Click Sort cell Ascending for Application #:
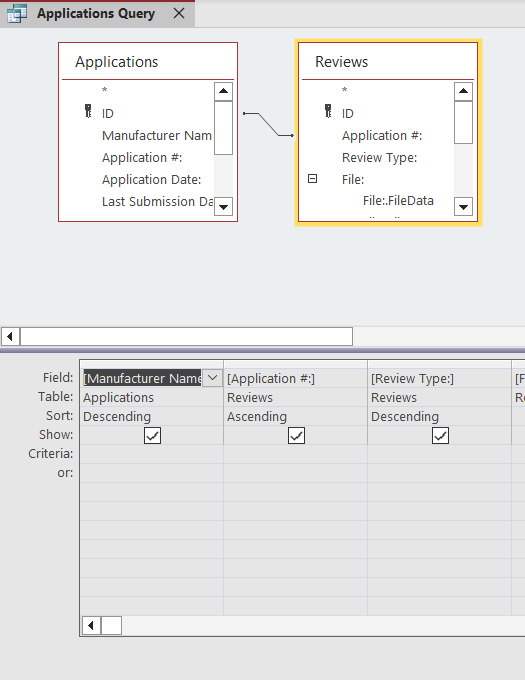Screen dimensions: 525x680 [x=295, y=416]
